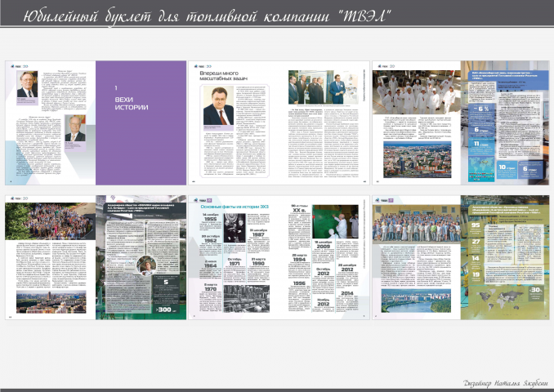
Task: Click the "1970" timeline entry
Action: click(211, 289)
